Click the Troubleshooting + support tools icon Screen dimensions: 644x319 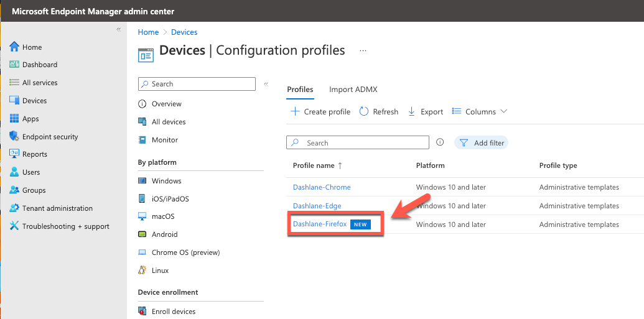point(14,226)
